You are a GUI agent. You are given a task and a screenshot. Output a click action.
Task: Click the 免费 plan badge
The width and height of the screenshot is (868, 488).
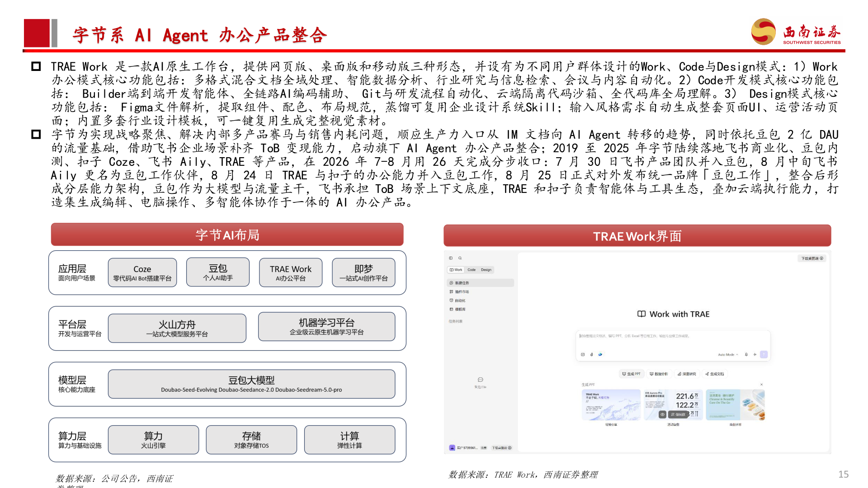click(484, 448)
